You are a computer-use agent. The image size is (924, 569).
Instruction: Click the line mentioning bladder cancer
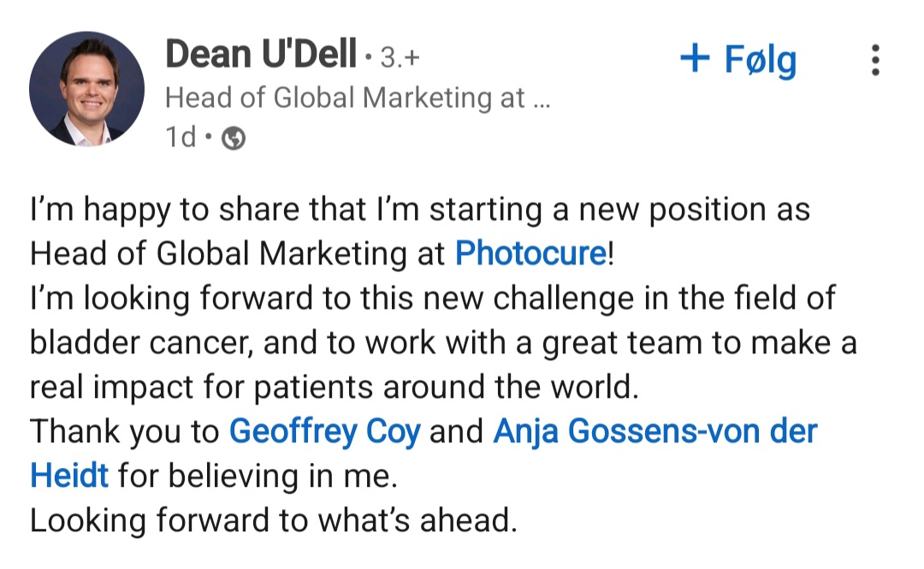[x=443, y=343]
